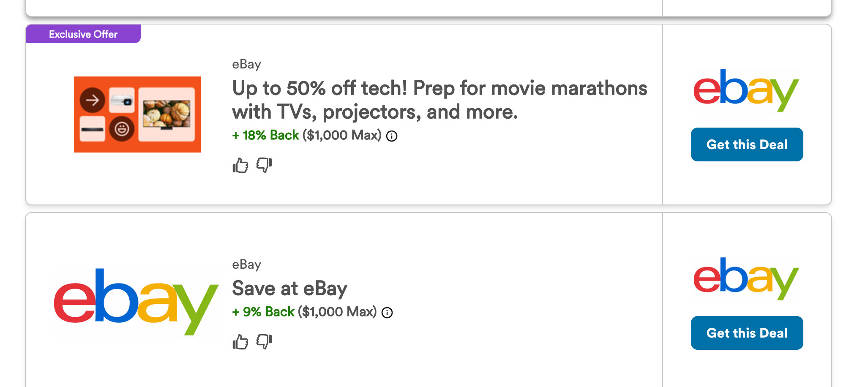Open info icon beside 9% Back
This screenshot has height=387, width=868.
pos(387,313)
